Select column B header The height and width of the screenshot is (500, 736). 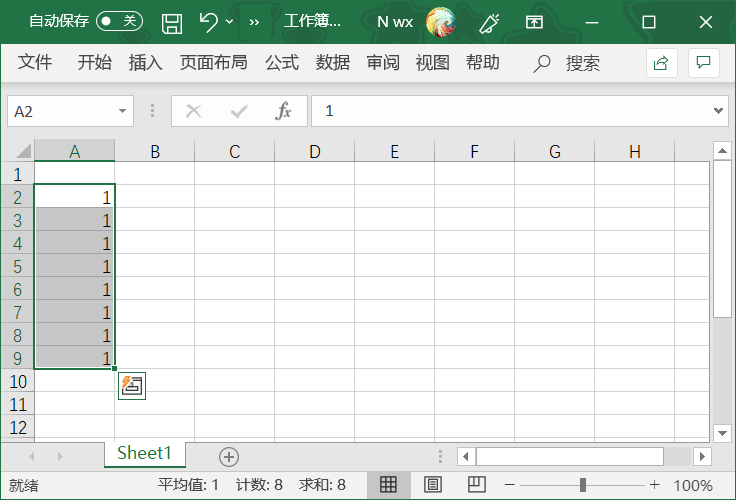pyautogui.click(x=155, y=151)
